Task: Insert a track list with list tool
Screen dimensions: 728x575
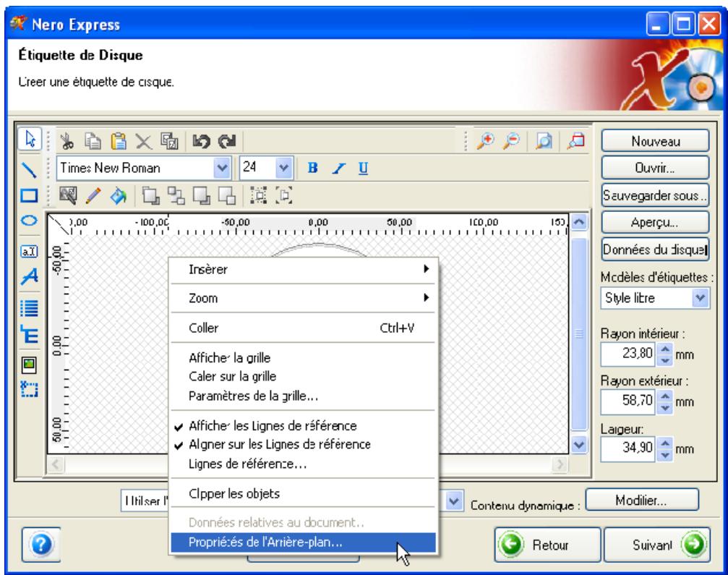Action: pyautogui.click(x=29, y=307)
